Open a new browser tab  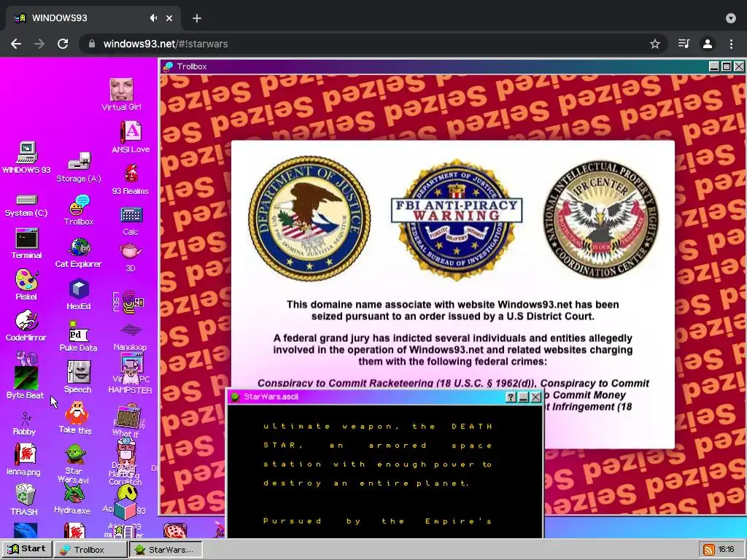pos(197,18)
